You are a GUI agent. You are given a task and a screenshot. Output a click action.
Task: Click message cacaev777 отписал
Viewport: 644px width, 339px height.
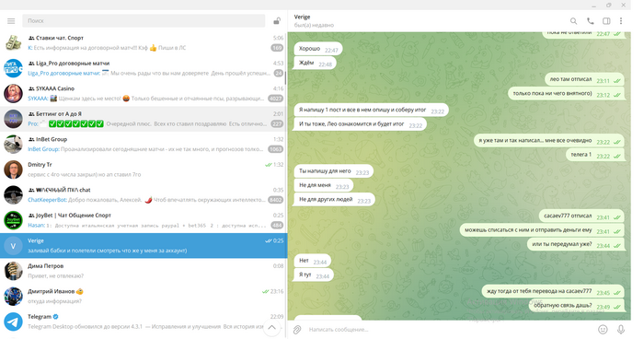click(581, 216)
